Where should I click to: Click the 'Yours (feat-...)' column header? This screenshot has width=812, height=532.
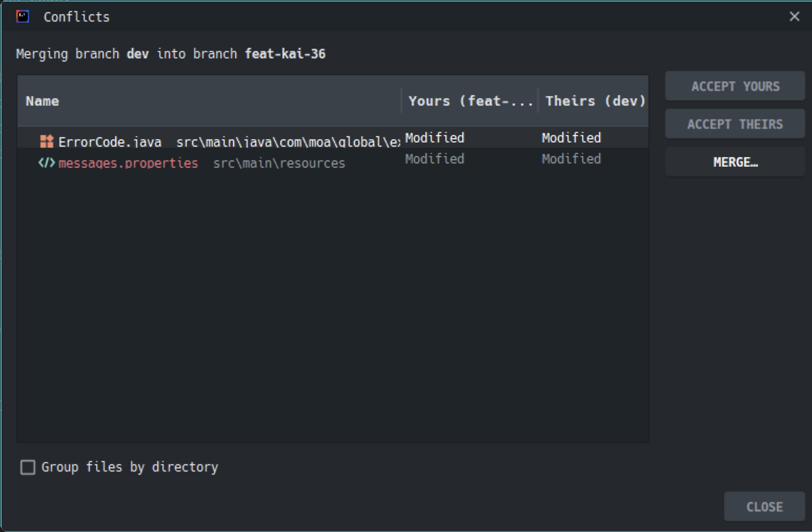(470, 101)
